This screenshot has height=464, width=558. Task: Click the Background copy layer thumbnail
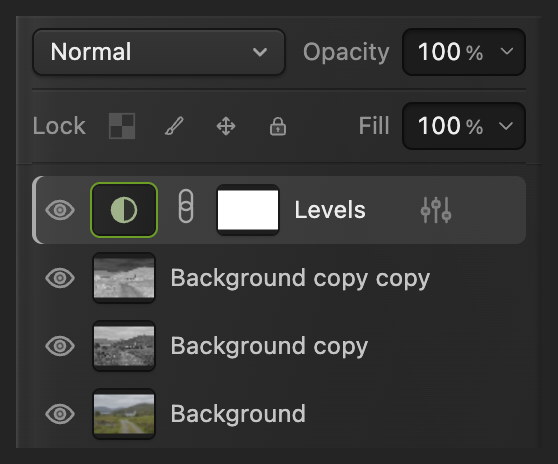[x=124, y=346]
